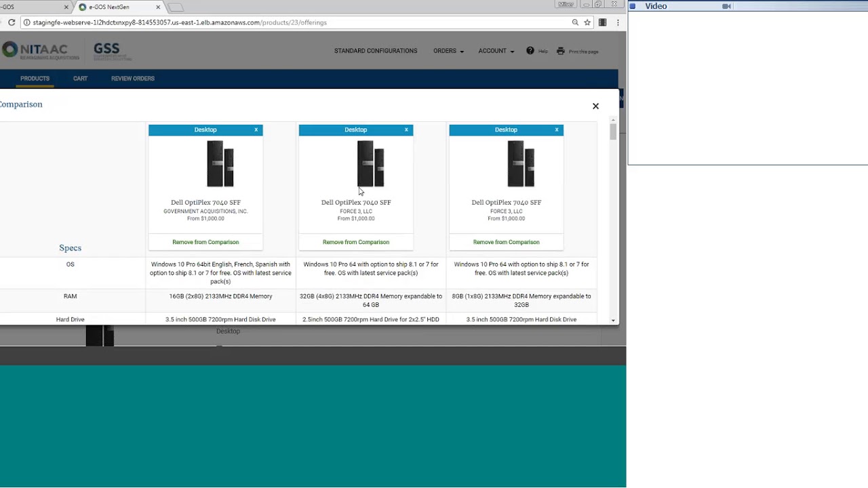Expand the Orders dropdown menu
Viewport: 868px width, 488px height.
(x=448, y=51)
